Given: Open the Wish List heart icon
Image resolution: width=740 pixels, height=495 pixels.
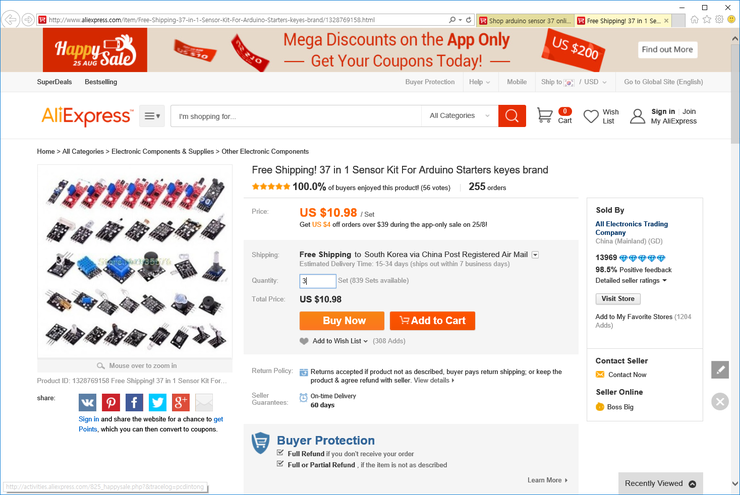Looking at the screenshot, I should [x=591, y=116].
